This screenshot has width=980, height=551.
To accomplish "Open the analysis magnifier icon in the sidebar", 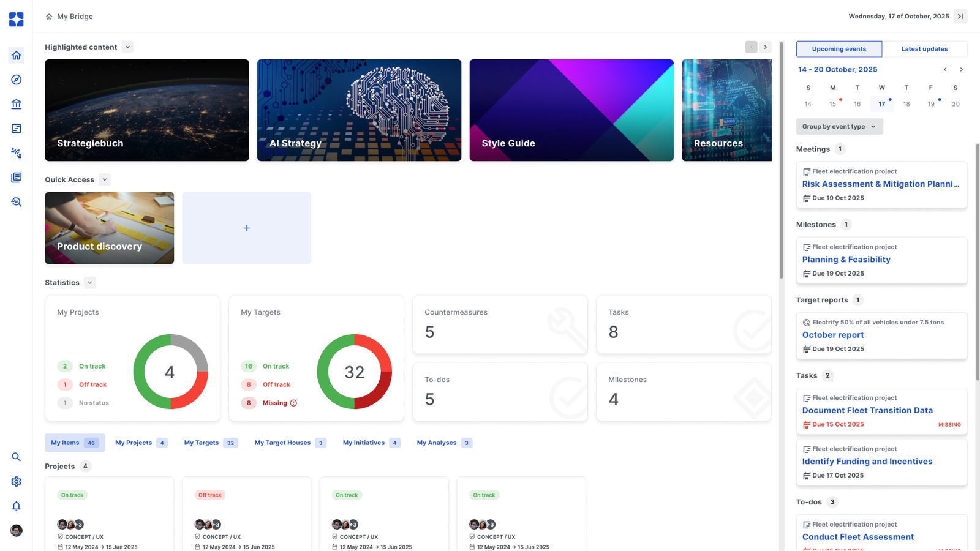I will click(x=17, y=202).
